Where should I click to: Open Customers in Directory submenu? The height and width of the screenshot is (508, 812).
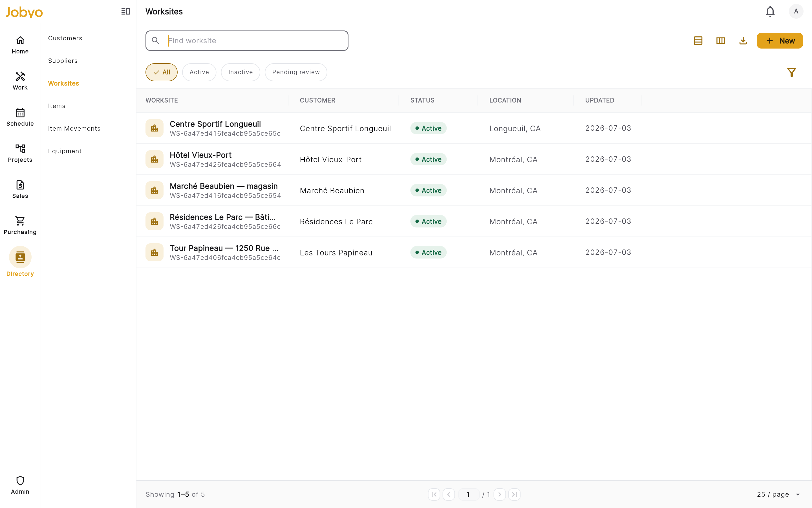[65, 38]
